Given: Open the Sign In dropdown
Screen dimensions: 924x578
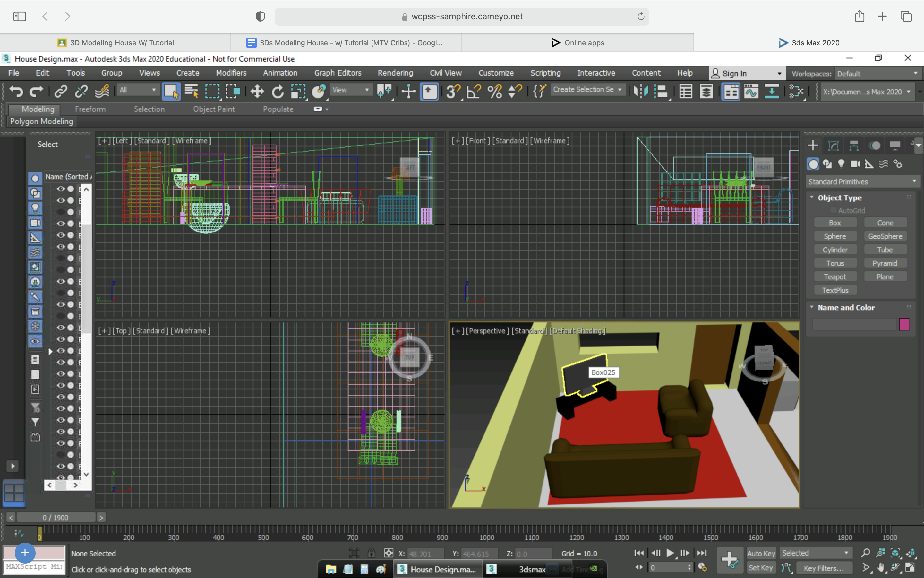Looking at the screenshot, I should pyautogui.click(x=747, y=74).
